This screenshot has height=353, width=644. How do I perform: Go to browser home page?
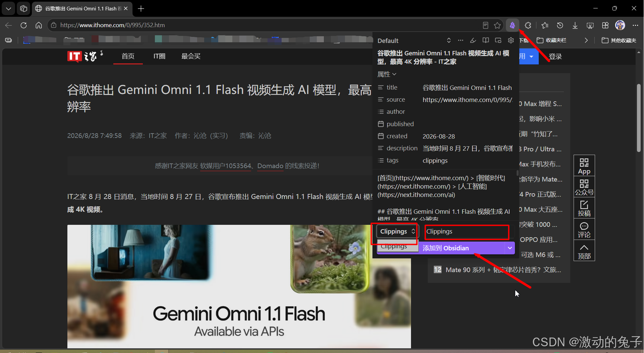coord(39,25)
